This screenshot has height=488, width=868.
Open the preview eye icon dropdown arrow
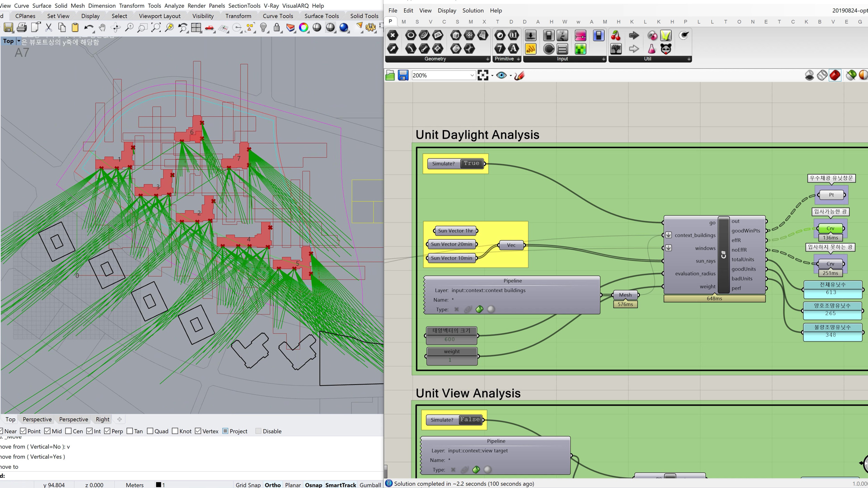[510, 76]
